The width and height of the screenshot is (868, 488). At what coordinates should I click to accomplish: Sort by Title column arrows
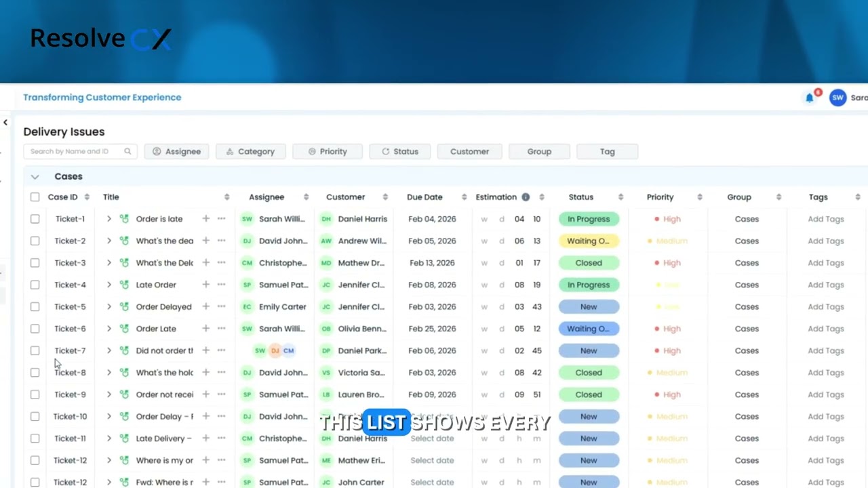tap(226, 197)
